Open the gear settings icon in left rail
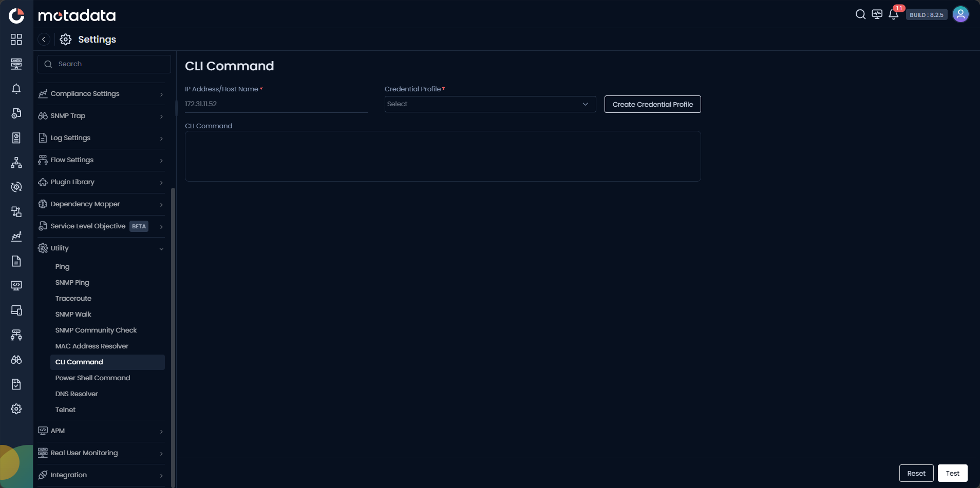 click(16, 409)
